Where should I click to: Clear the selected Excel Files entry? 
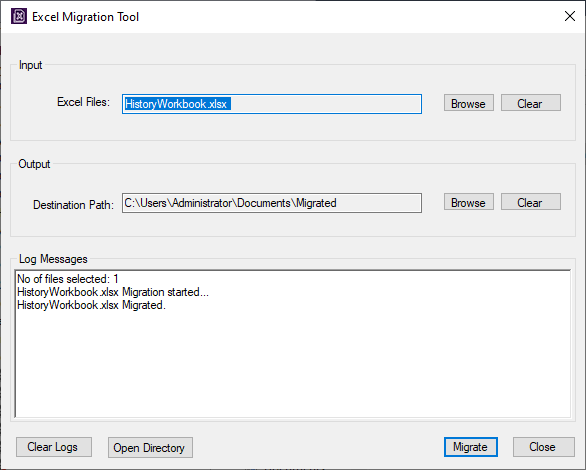(531, 103)
